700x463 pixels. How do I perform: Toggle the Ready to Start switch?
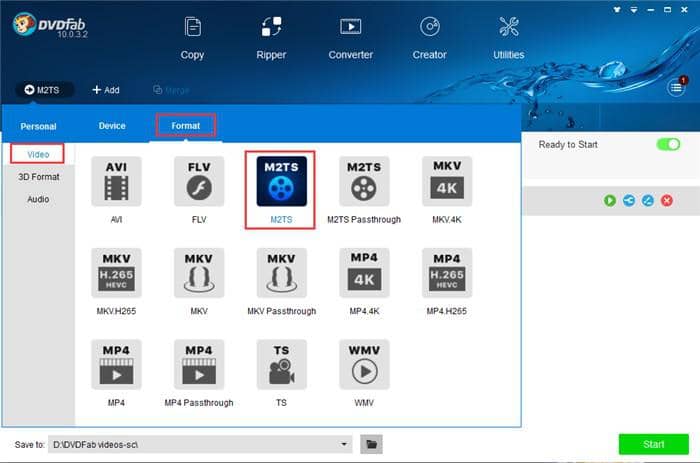click(x=668, y=144)
